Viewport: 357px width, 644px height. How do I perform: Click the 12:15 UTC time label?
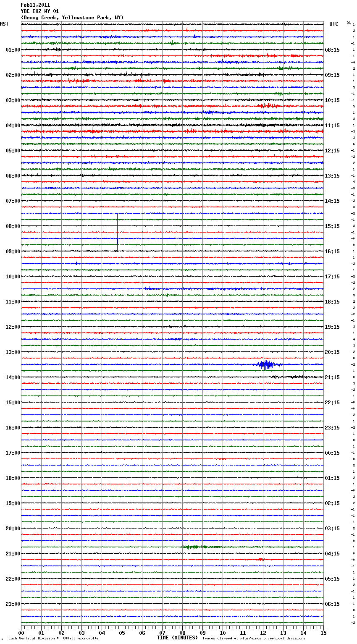(x=332, y=151)
